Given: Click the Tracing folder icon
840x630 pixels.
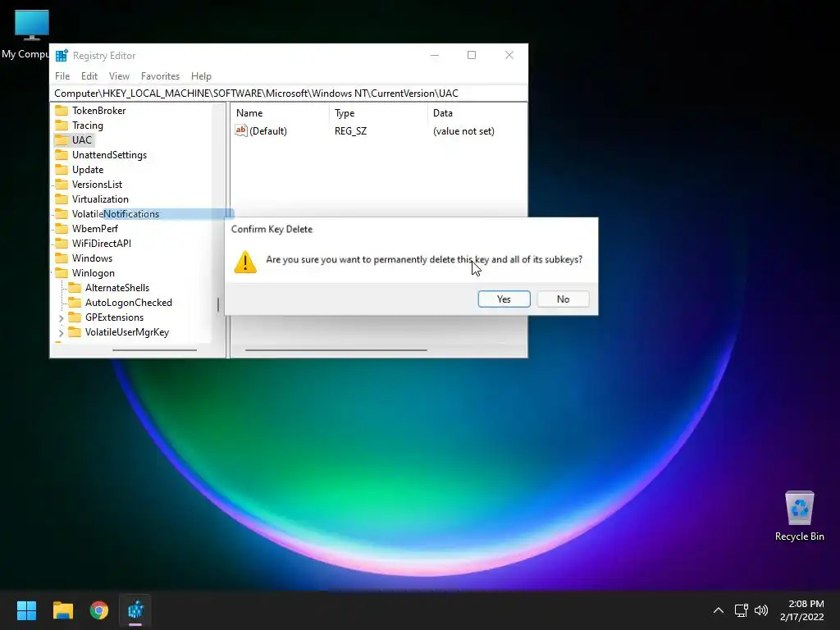Looking at the screenshot, I should click(62, 126).
